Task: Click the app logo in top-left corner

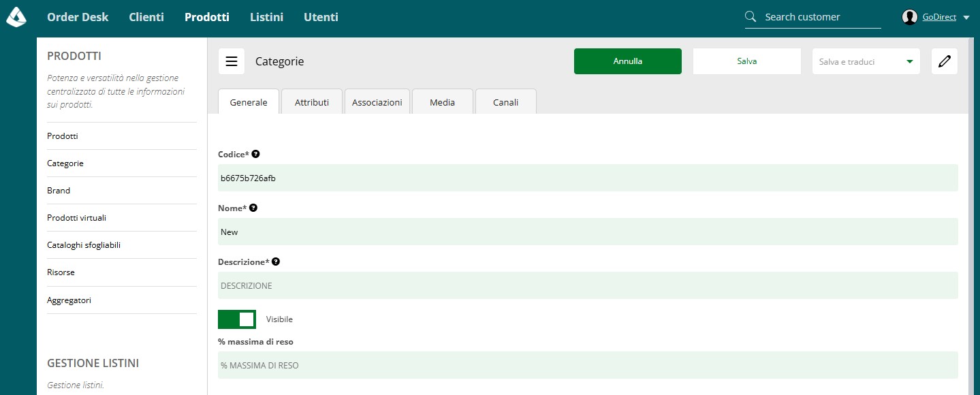Action: point(16,17)
